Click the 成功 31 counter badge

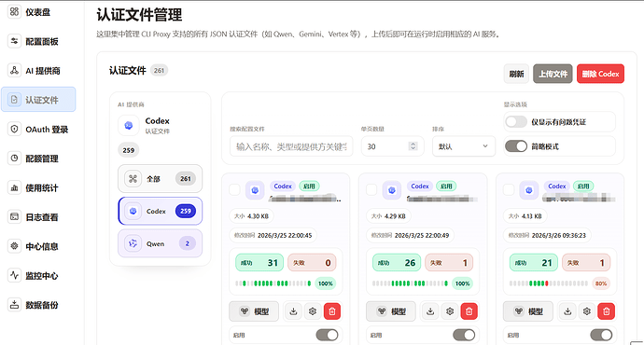[259, 263]
